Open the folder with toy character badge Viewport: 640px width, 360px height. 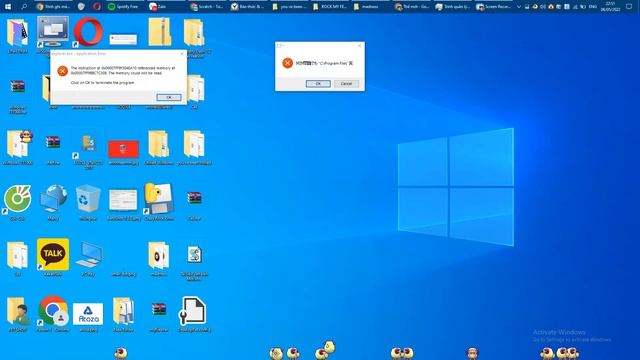(x=18, y=144)
